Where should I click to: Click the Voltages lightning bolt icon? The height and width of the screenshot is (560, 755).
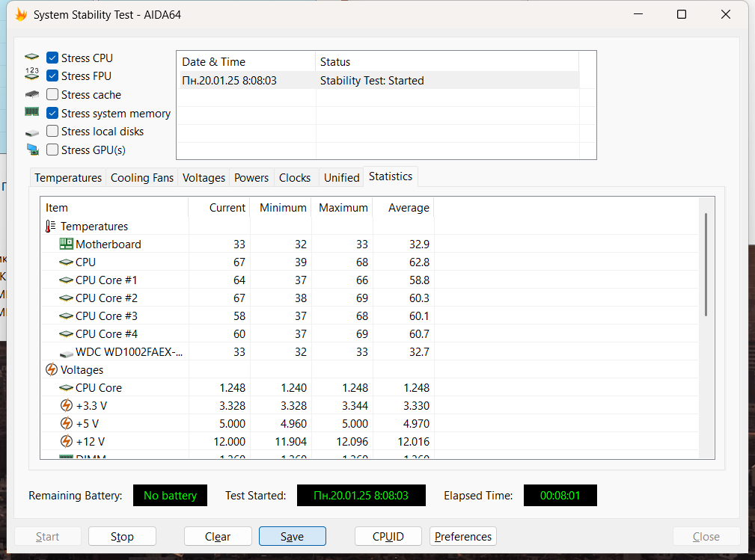click(x=51, y=370)
